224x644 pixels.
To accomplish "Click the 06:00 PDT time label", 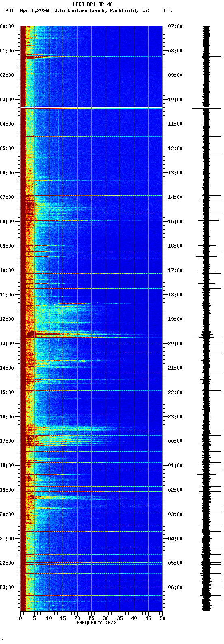I will (7, 173).
